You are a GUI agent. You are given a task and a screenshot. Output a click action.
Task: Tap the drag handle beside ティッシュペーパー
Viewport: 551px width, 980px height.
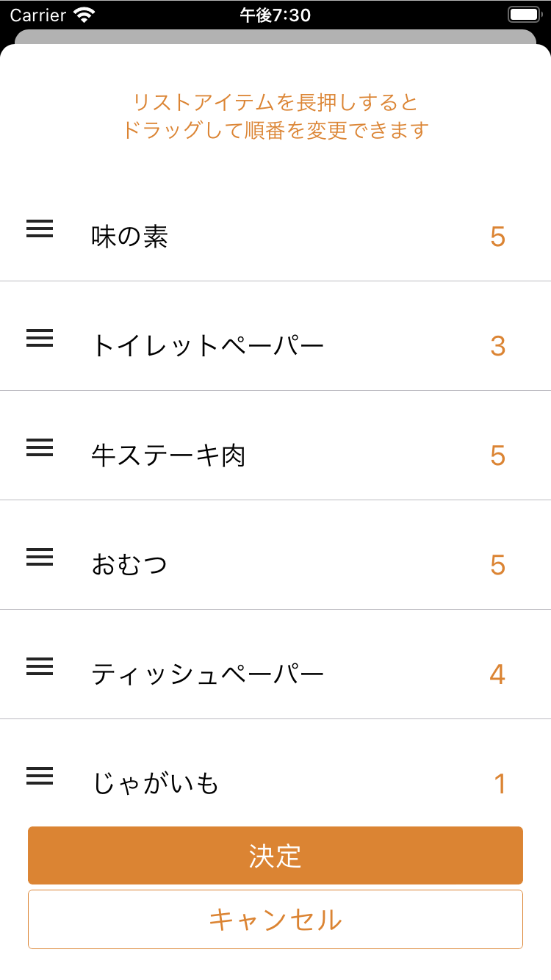point(40,667)
